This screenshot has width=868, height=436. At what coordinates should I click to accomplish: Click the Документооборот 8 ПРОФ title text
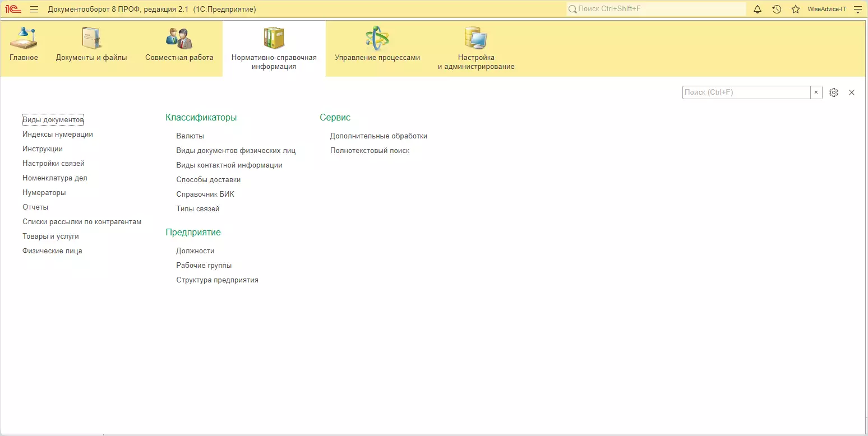[x=152, y=10]
